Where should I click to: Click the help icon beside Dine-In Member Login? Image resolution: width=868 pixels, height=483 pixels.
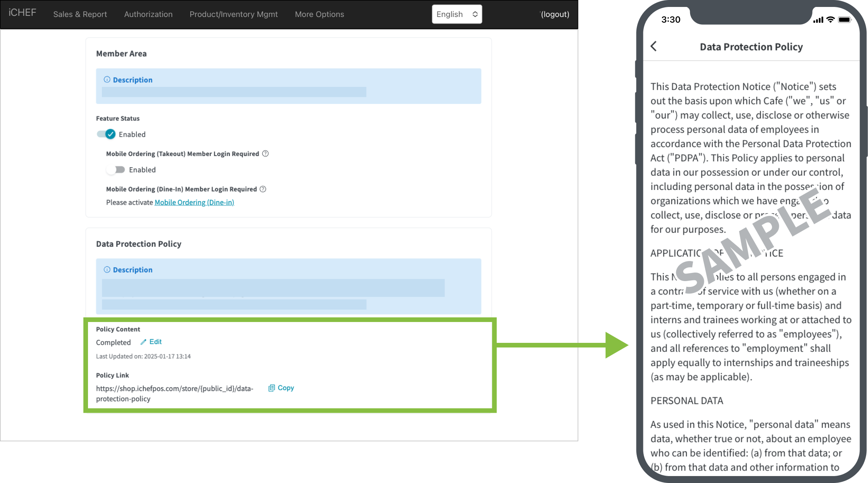(263, 189)
